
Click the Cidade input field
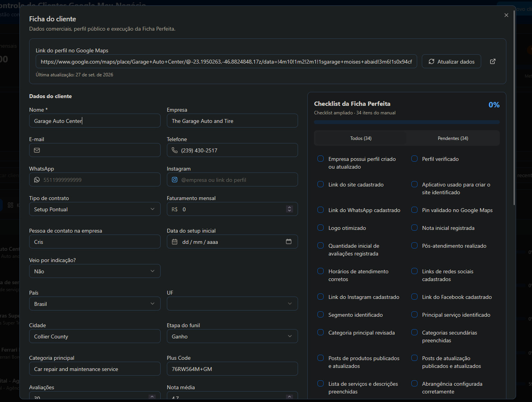coord(95,336)
